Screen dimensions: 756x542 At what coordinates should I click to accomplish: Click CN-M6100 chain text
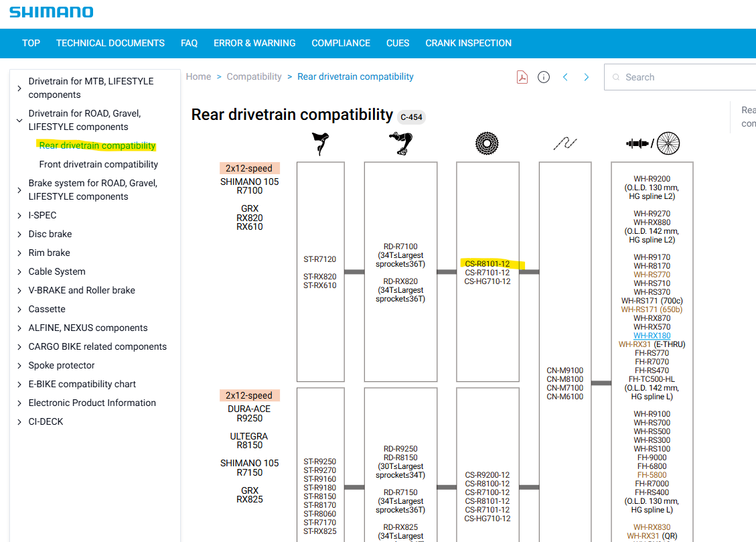pyautogui.click(x=564, y=397)
